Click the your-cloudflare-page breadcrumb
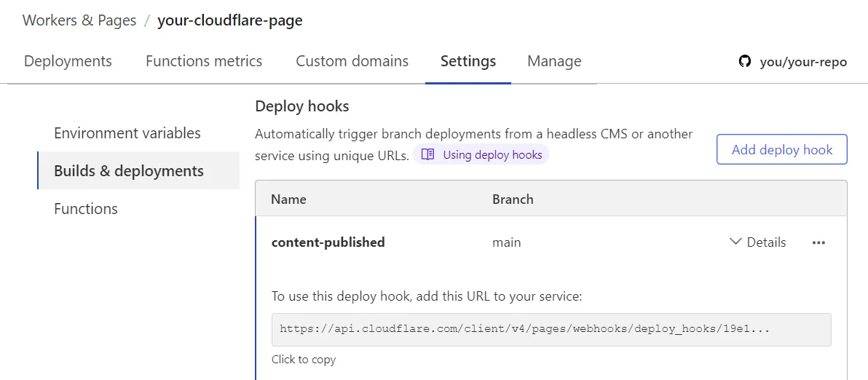 (x=229, y=20)
